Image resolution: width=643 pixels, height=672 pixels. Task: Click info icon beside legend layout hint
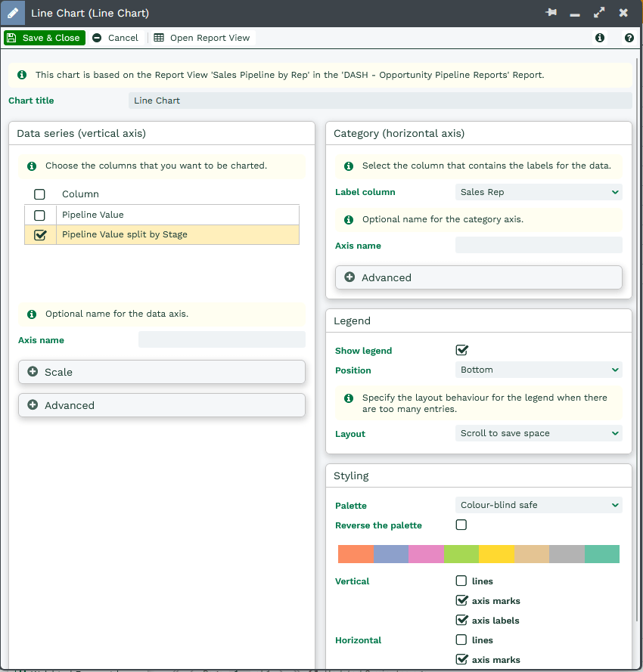click(349, 398)
